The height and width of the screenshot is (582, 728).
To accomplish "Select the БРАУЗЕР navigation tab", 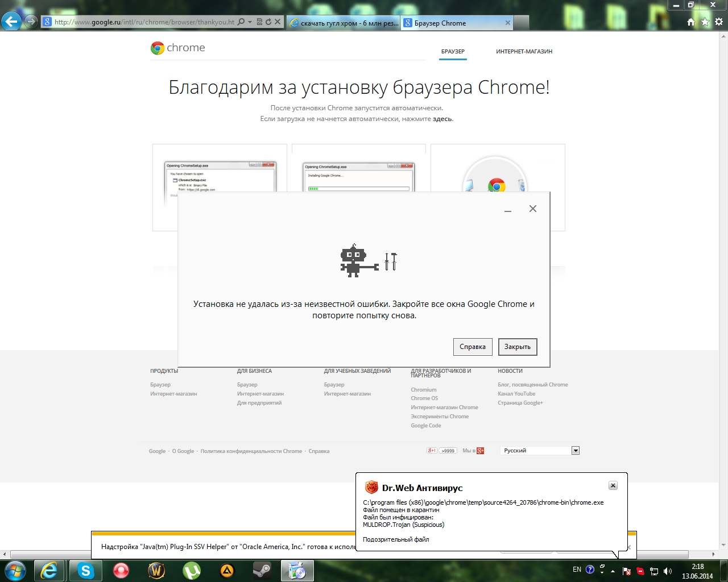I will click(x=453, y=52).
